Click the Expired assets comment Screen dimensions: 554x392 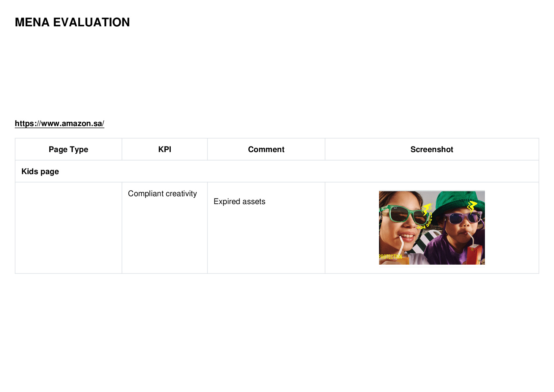(x=239, y=201)
